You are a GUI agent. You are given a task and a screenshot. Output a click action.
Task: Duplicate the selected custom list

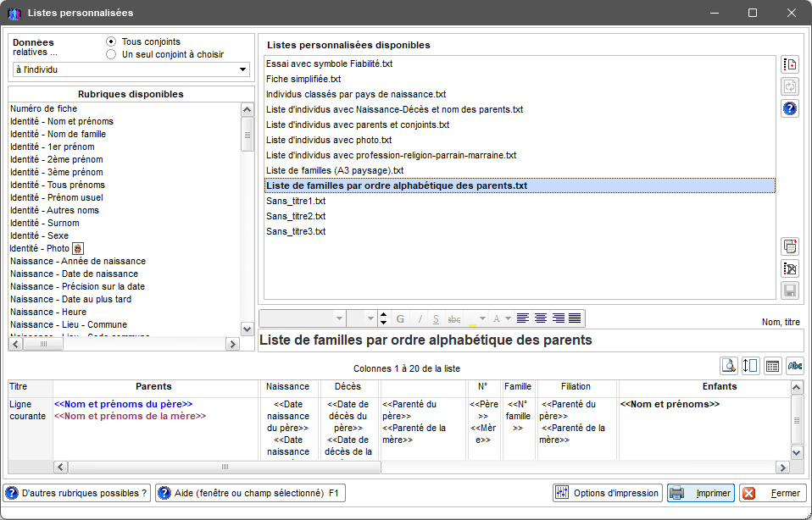[790, 246]
